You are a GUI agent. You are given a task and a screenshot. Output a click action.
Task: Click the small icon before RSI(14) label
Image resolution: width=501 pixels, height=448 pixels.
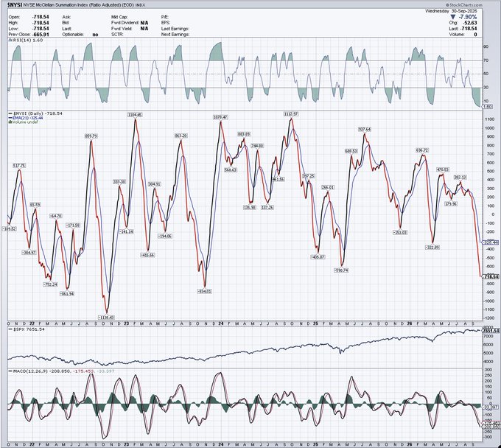coord(10,41)
